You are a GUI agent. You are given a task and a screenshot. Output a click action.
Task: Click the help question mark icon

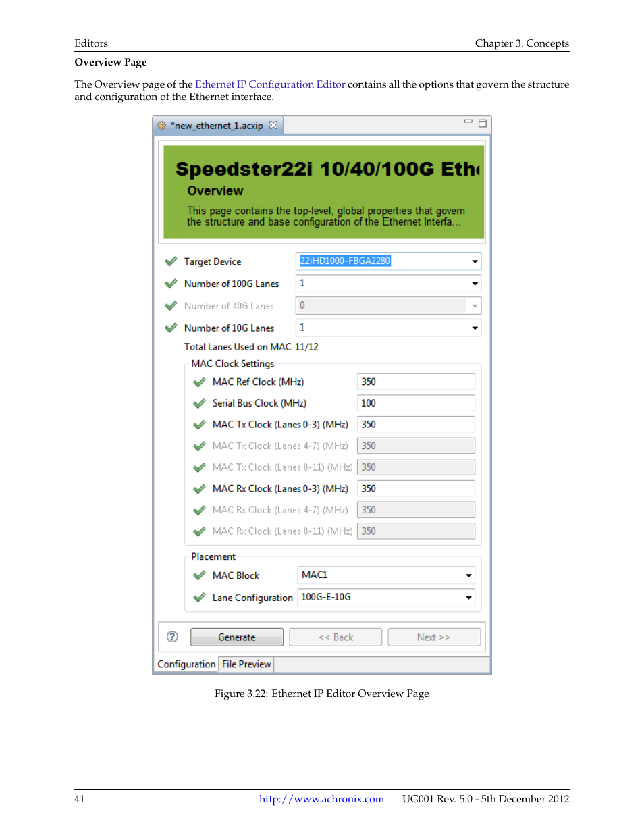click(x=172, y=637)
